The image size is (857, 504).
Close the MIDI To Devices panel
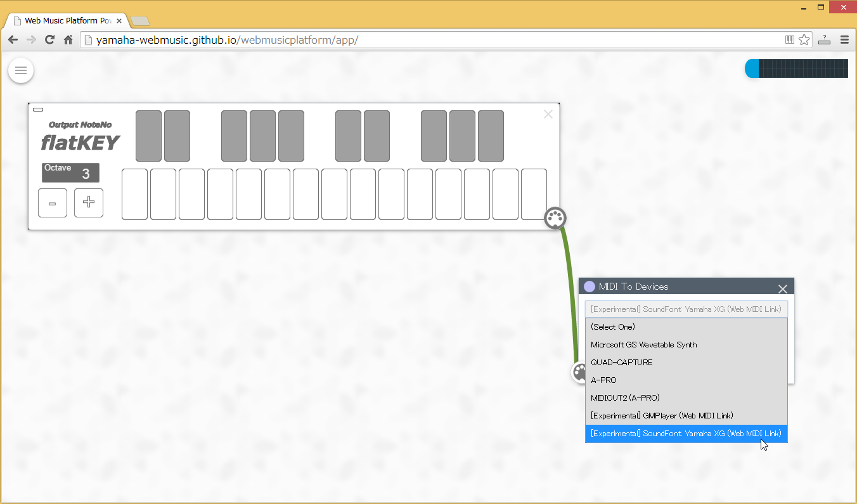tap(783, 289)
